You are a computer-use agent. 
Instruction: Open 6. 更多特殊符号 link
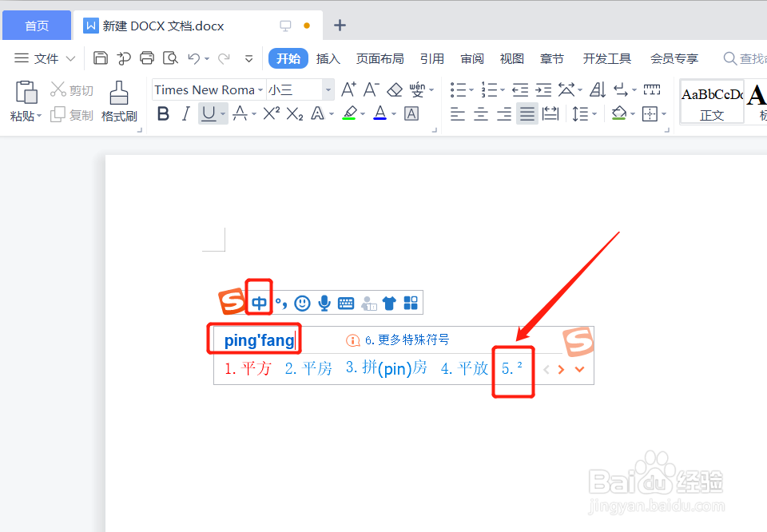pos(407,339)
